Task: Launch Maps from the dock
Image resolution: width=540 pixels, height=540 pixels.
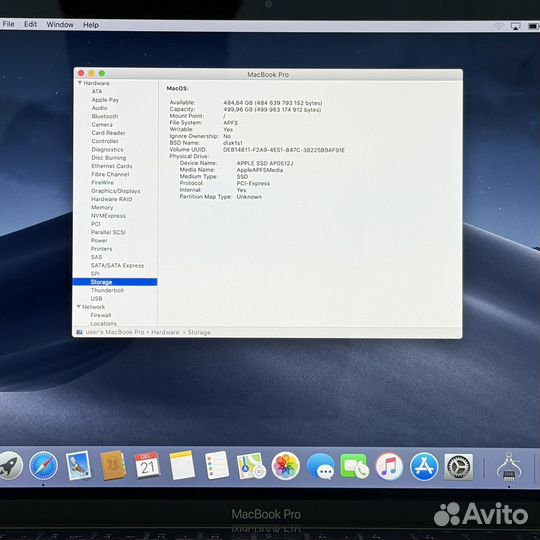Action: pyautogui.click(x=251, y=466)
